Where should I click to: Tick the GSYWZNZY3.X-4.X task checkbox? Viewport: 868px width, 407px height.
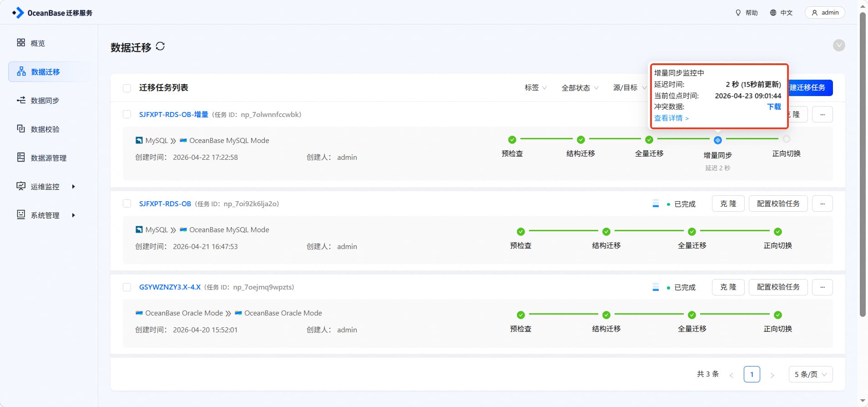127,287
